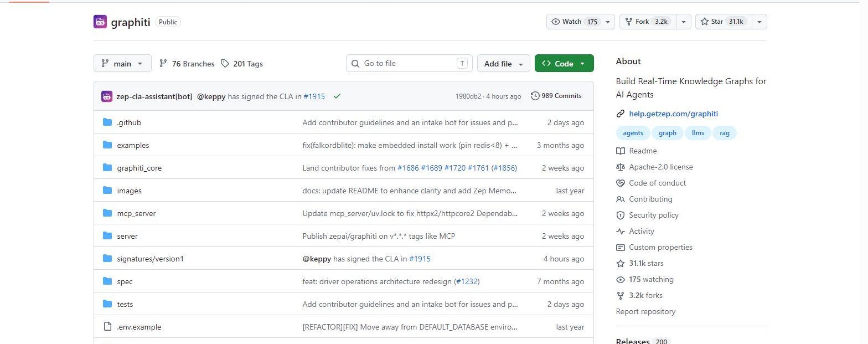Select the rag topic tag
Image resolution: width=868 pixels, height=344 pixels.
[x=724, y=133]
